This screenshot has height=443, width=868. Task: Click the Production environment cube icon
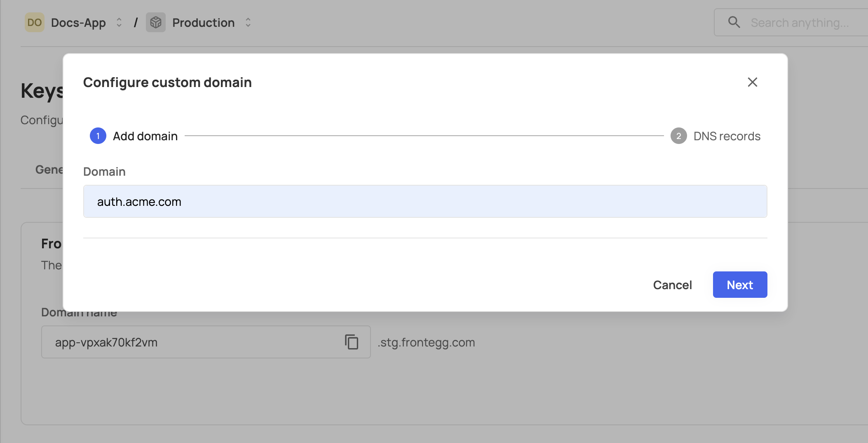point(156,23)
